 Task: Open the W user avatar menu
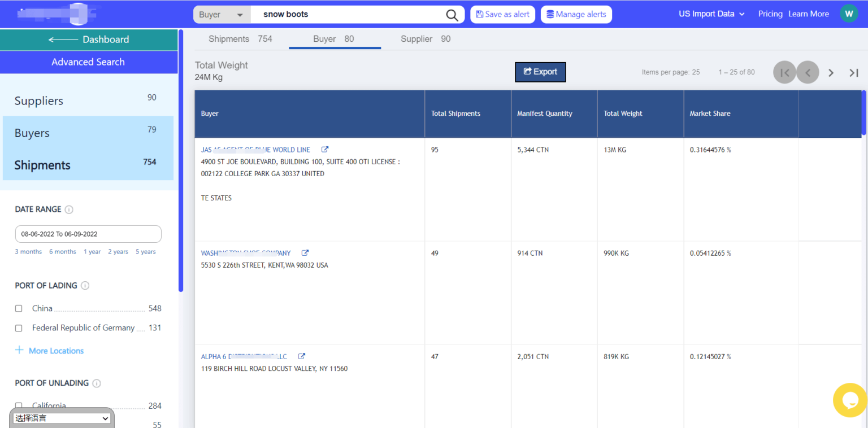pos(849,14)
